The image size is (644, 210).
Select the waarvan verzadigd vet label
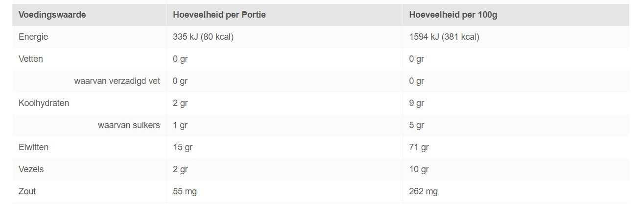(117, 81)
